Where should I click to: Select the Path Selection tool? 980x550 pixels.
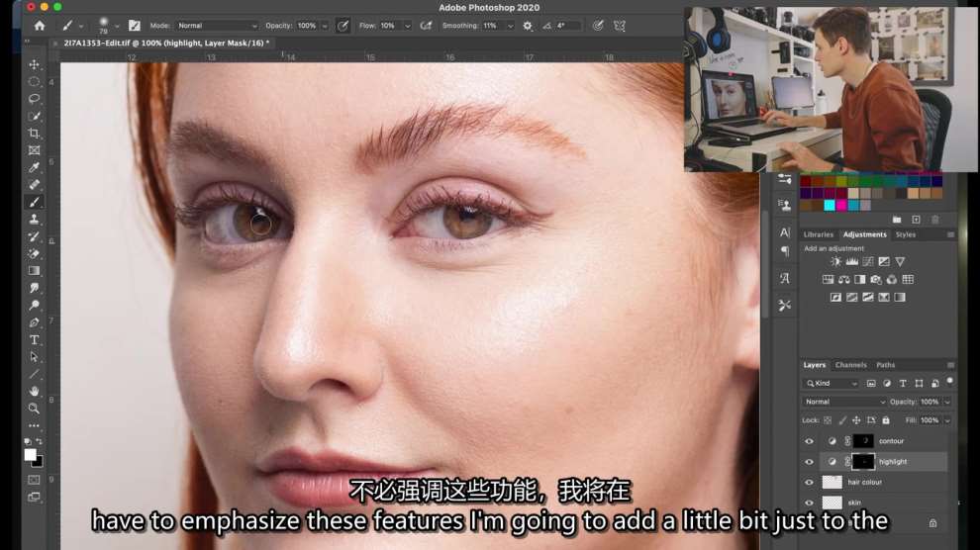[x=34, y=357]
